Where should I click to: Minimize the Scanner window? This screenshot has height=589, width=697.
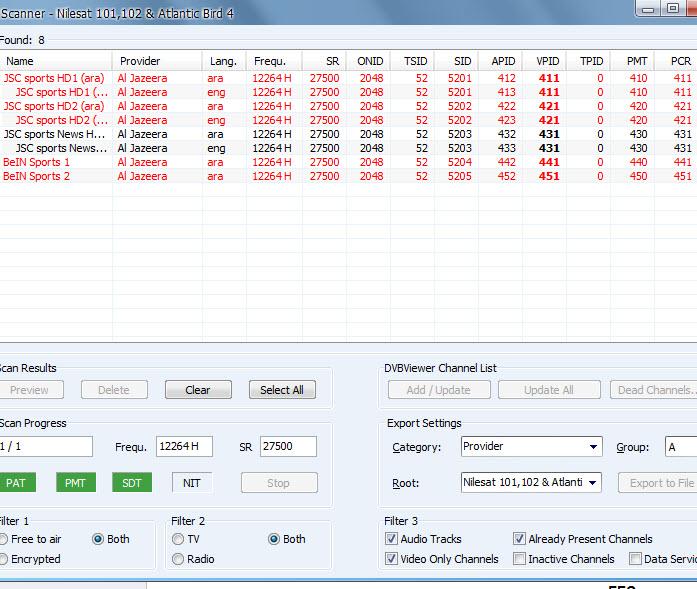(x=649, y=9)
